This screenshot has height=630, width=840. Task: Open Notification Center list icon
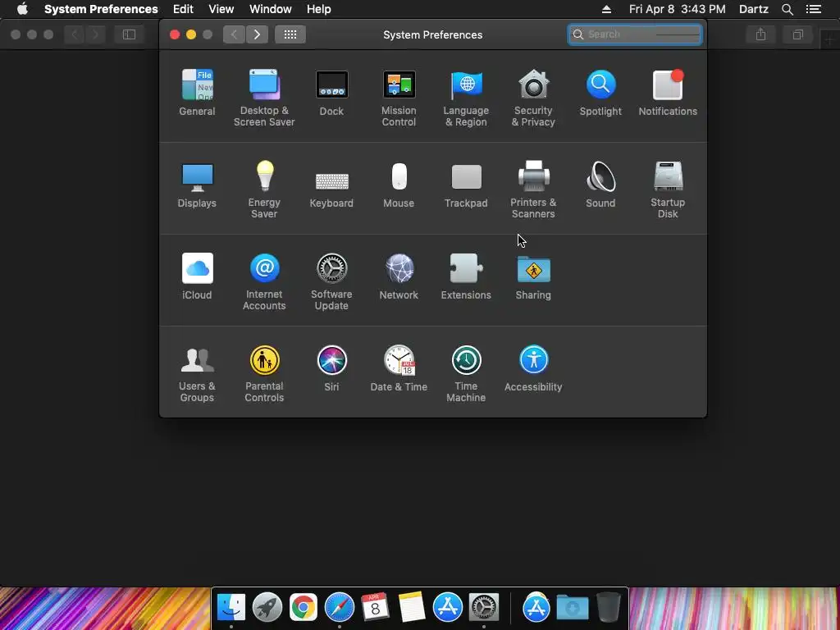(814, 9)
